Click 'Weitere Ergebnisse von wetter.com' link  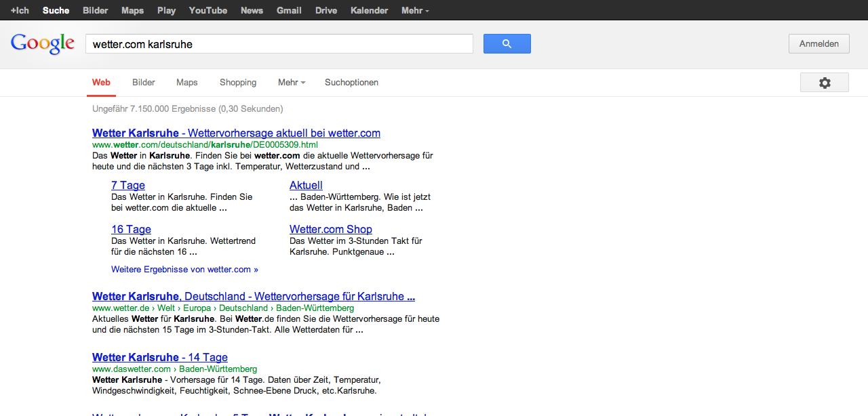point(184,270)
